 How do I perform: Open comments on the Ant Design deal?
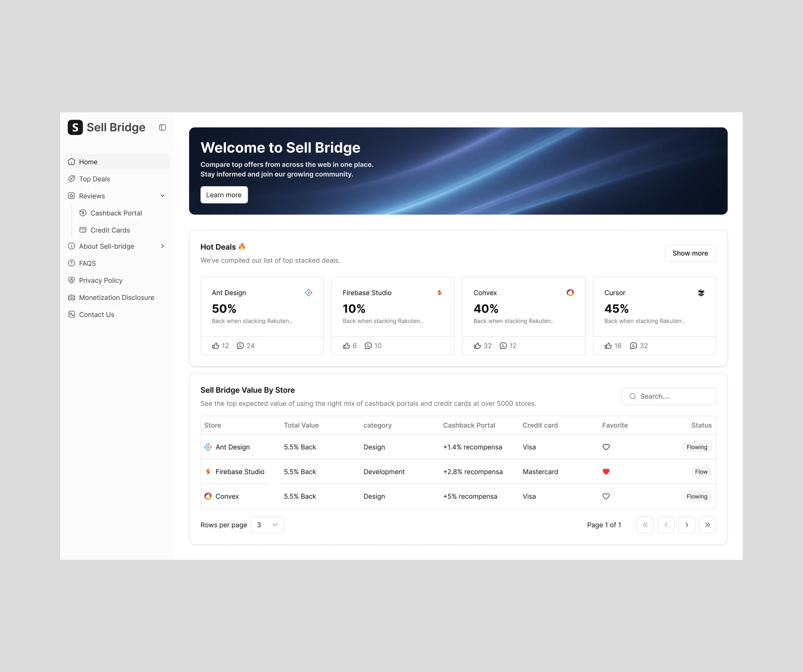240,345
